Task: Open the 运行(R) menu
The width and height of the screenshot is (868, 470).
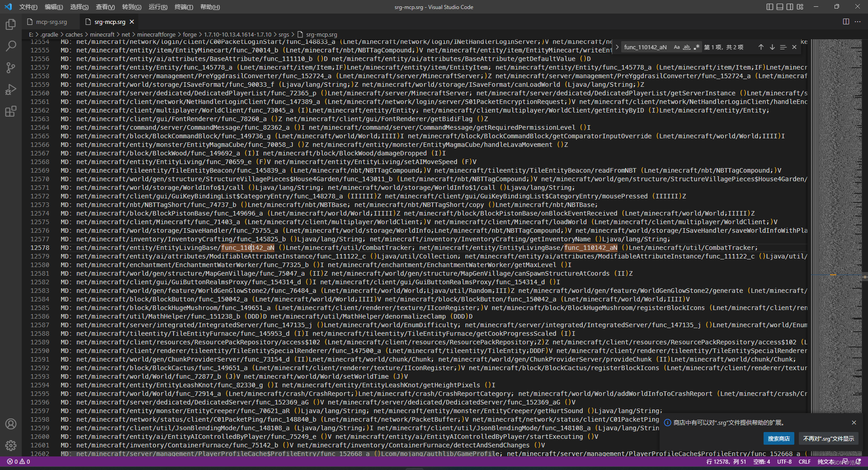Action: (158, 7)
